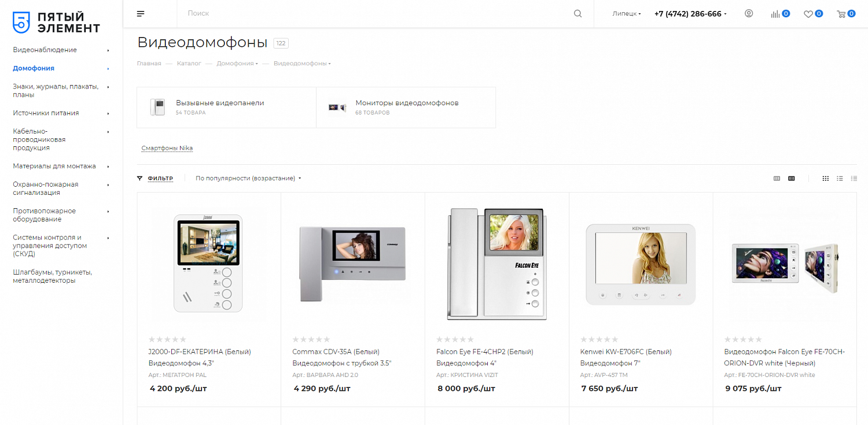Click the 7 650 руб./шт price
The width and height of the screenshot is (868, 425).
tap(610, 389)
